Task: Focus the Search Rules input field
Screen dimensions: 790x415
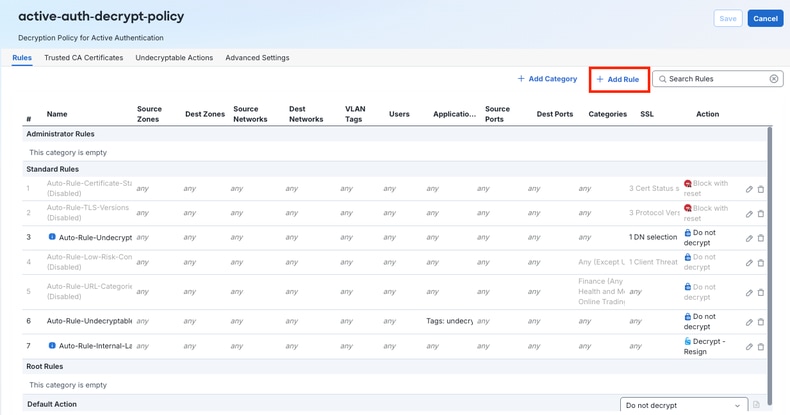Action: [x=717, y=79]
